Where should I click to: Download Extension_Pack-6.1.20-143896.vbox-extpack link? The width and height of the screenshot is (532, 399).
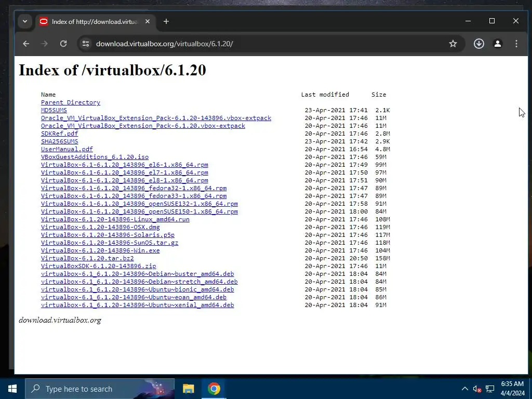[156, 118]
